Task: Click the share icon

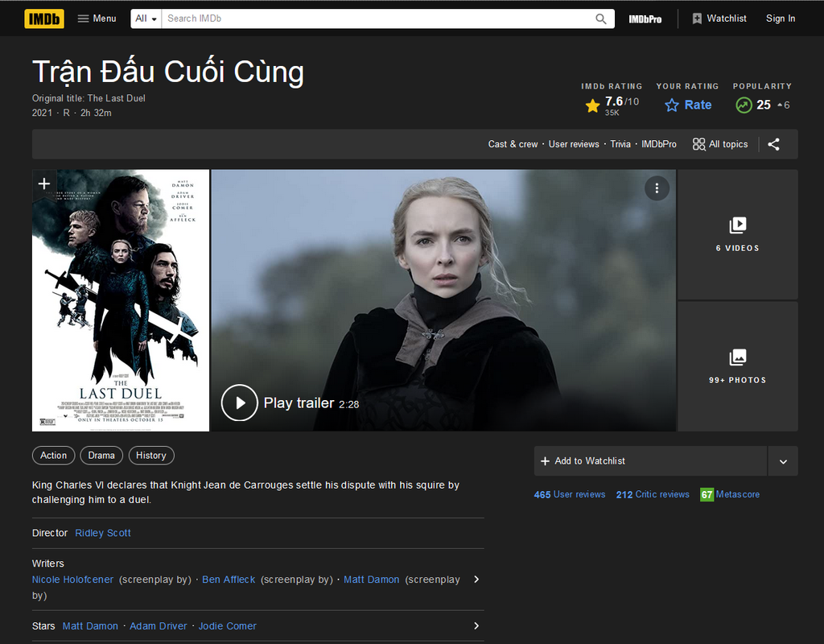Action: [x=773, y=144]
